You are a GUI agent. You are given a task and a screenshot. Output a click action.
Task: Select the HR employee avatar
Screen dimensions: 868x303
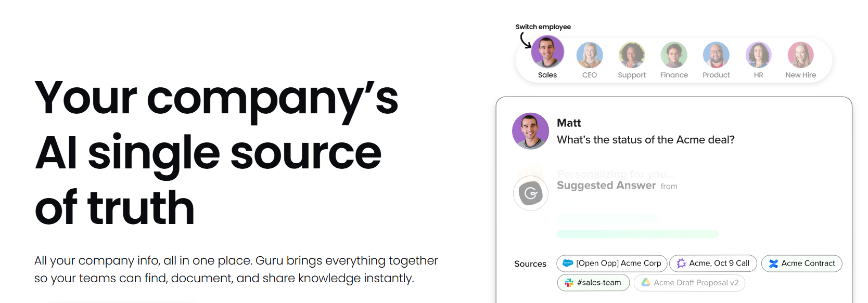758,55
